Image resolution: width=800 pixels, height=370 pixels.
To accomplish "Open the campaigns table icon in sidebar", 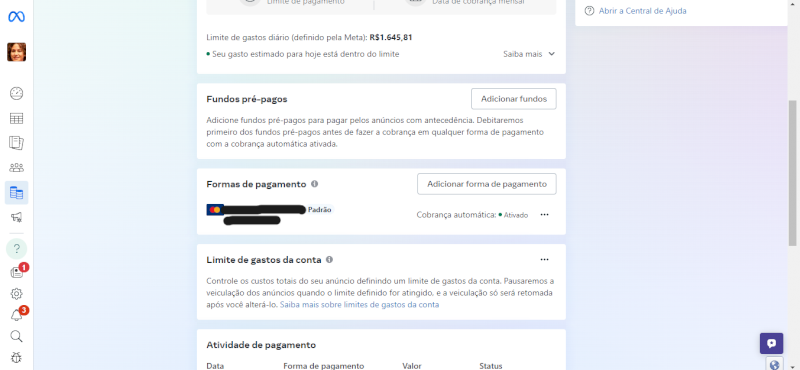I will pyautogui.click(x=16, y=118).
